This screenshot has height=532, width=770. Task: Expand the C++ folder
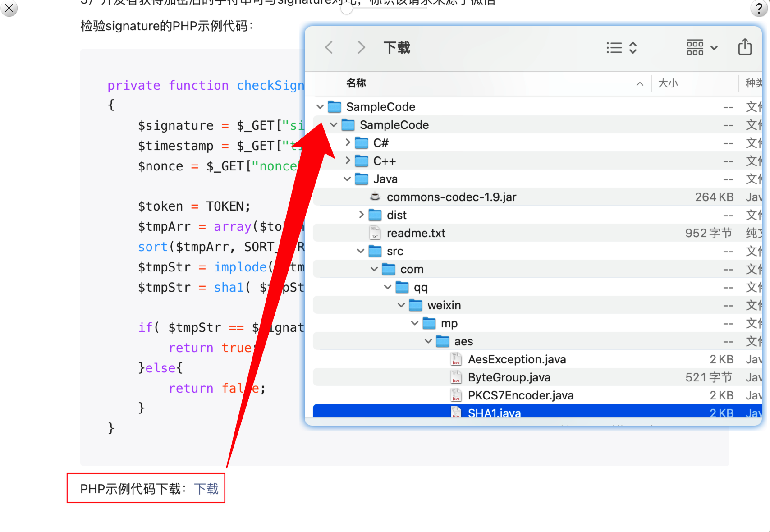pyautogui.click(x=348, y=161)
